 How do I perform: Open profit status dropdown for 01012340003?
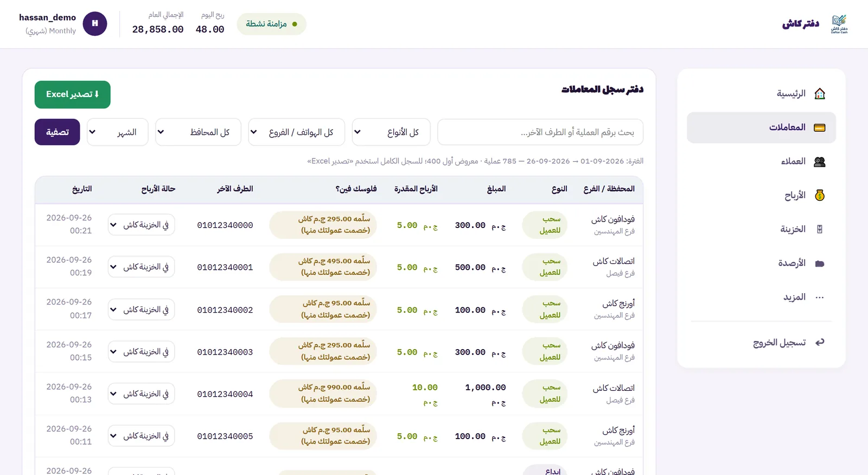[x=141, y=352]
